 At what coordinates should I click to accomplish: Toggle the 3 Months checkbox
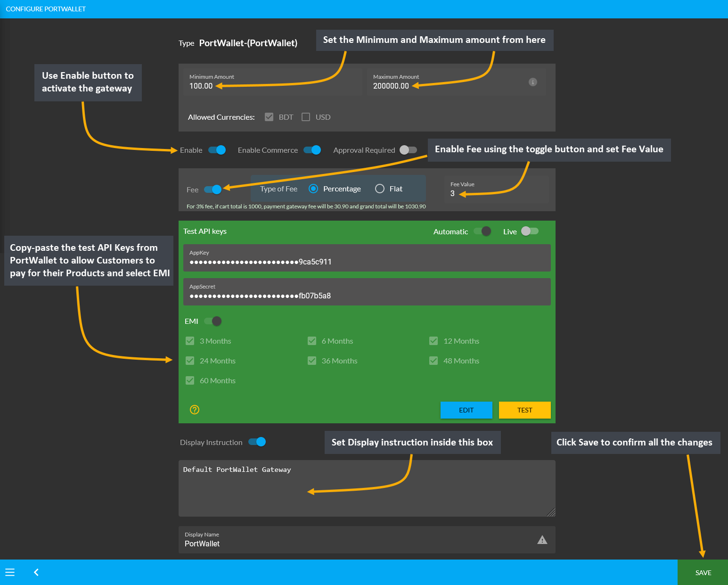point(190,341)
